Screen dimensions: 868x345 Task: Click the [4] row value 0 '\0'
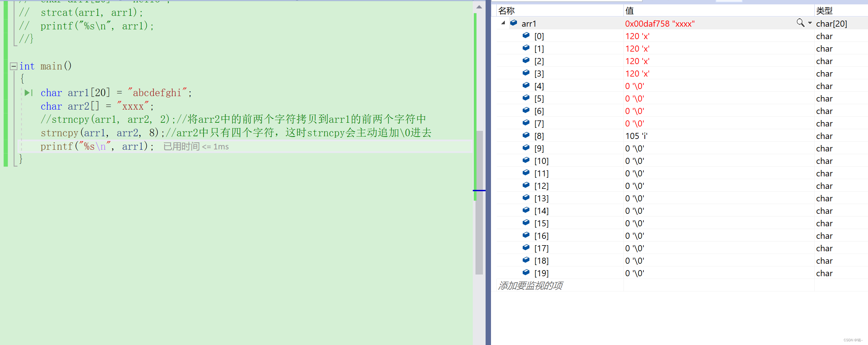(x=634, y=86)
